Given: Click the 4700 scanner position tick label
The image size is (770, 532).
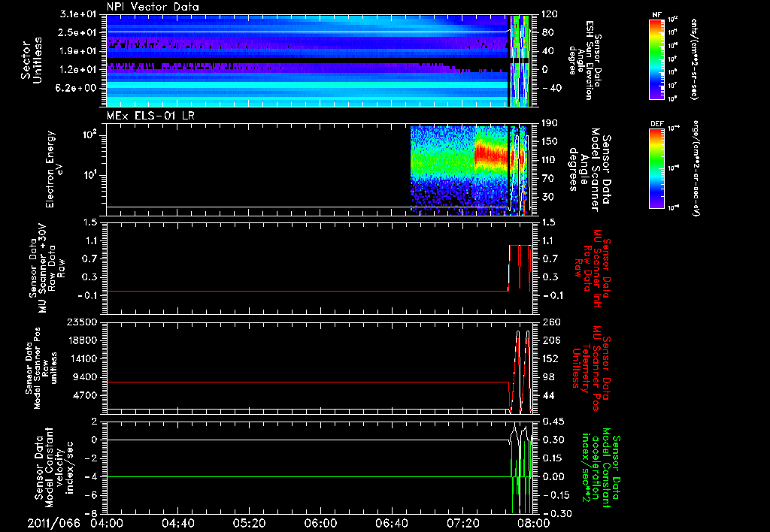Looking at the screenshot, I should pos(86,395).
